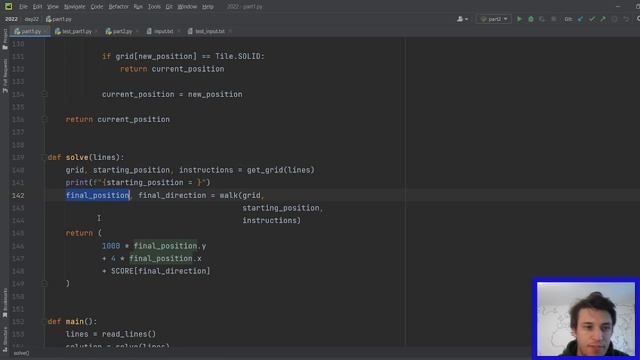The image size is (640, 360).
Task: Click the Git Show History clock icon
Action: click(x=614, y=19)
